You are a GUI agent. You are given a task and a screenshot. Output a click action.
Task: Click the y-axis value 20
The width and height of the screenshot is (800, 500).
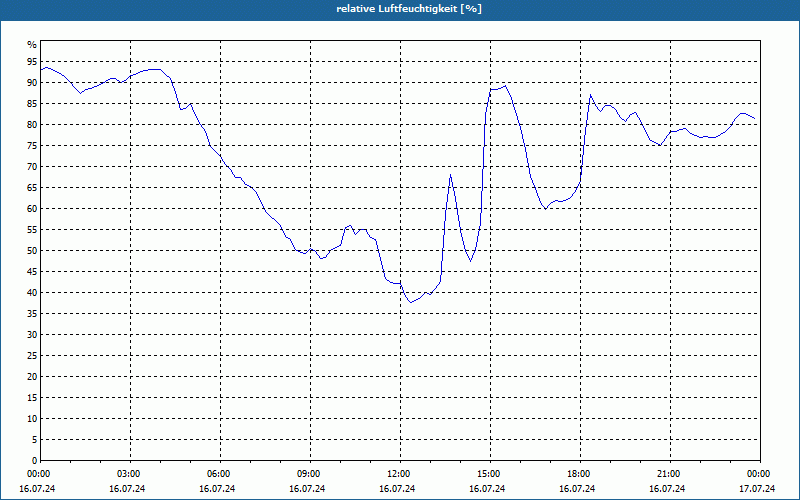(32, 377)
